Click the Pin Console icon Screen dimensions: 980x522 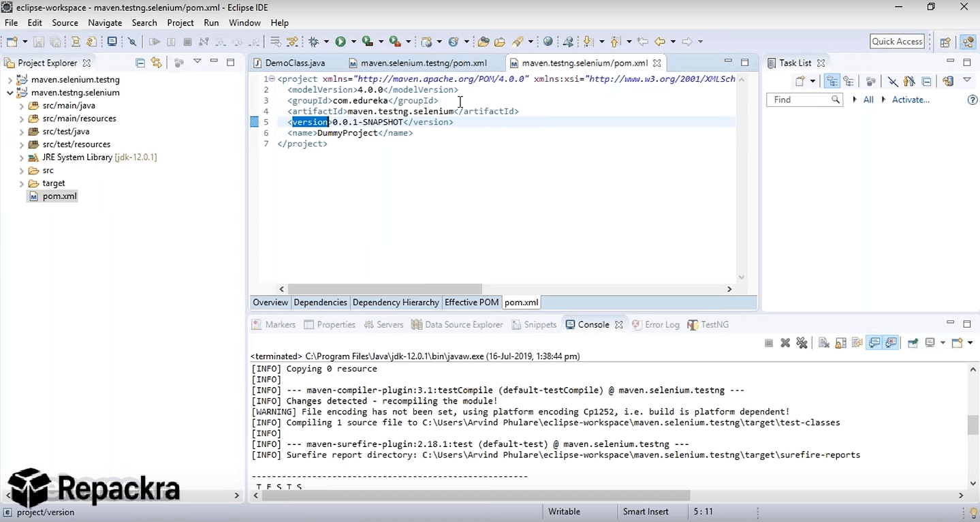913,343
